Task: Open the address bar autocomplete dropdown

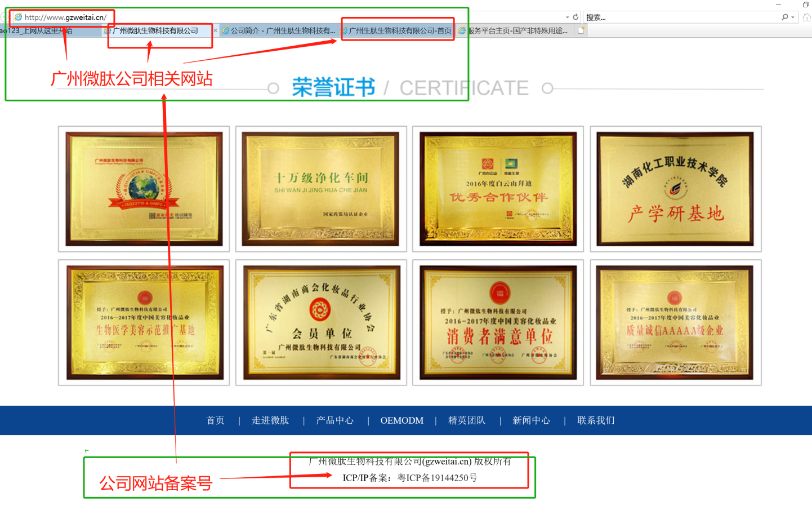Action: click(x=568, y=17)
